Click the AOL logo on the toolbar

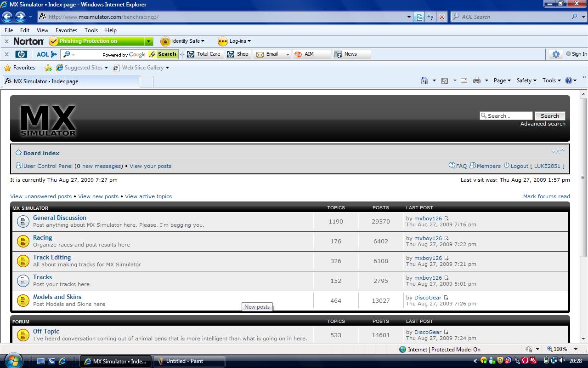pos(47,54)
